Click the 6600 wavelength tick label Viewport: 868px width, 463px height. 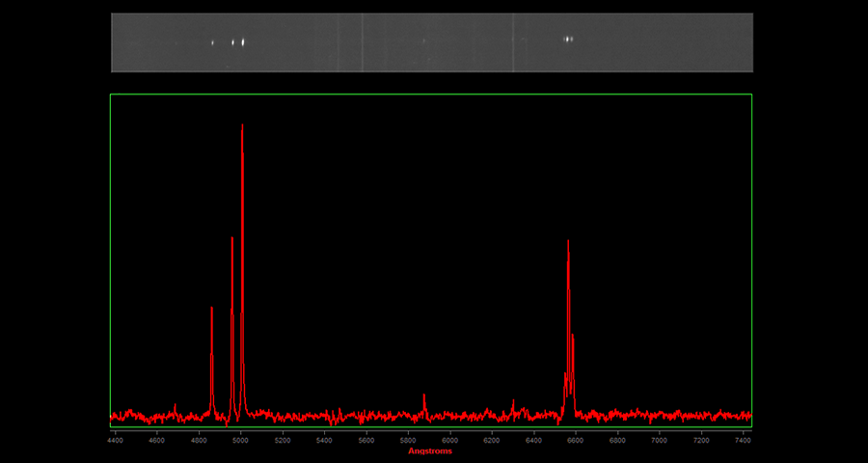[575, 440]
